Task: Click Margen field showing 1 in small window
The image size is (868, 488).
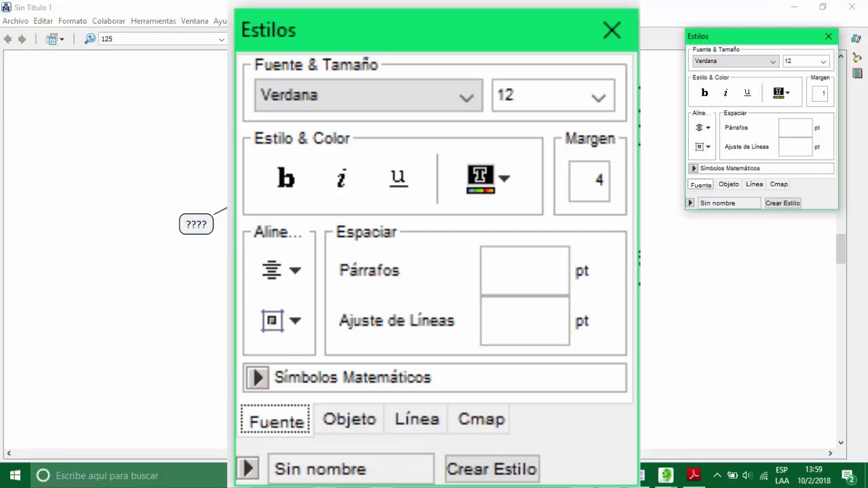Action: [821, 94]
